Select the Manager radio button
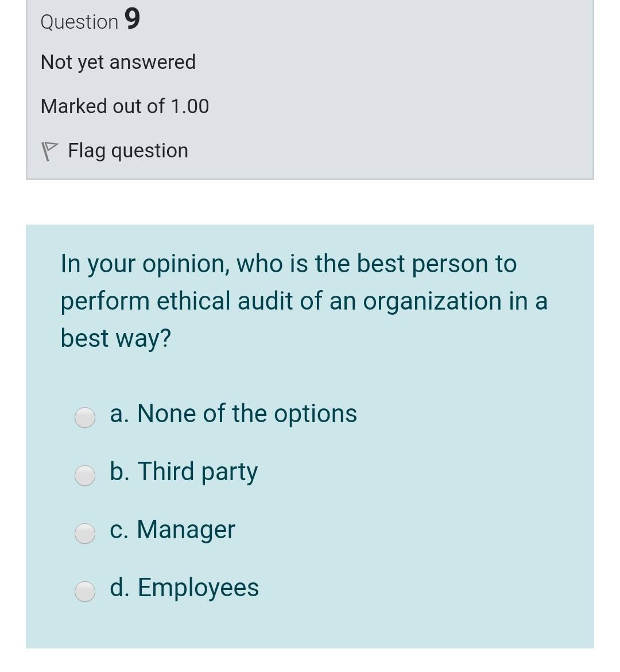The height and width of the screenshot is (672, 620). [84, 534]
